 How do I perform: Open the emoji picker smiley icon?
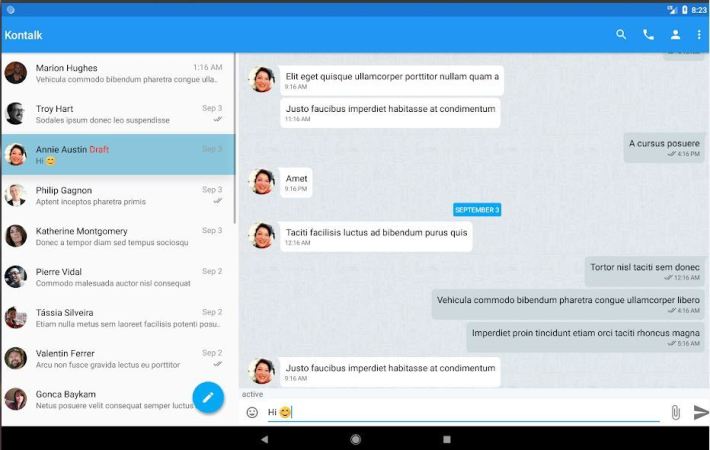[252, 412]
